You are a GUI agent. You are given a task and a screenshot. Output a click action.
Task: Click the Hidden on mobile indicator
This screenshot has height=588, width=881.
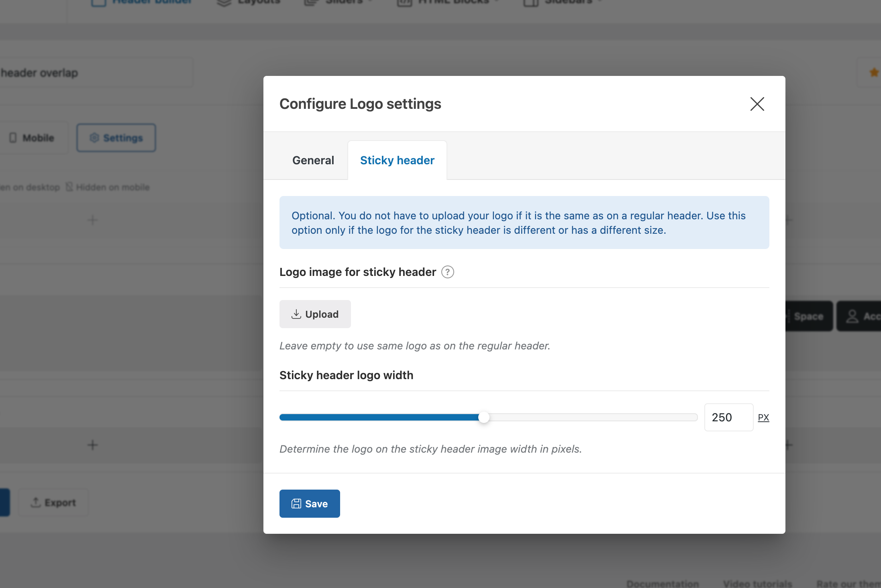[x=108, y=187]
